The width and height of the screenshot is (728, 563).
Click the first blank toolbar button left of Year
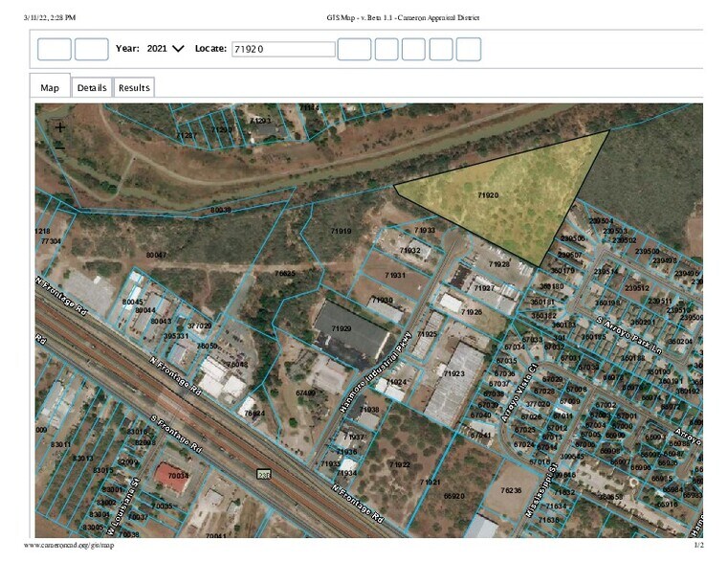(x=55, y=49)
